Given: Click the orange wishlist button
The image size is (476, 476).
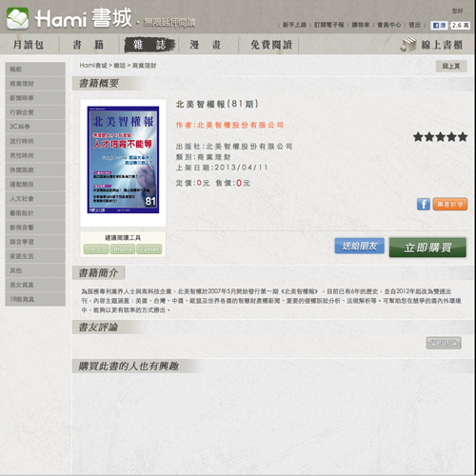Looking at the screenshot, I should click(450, 204).
